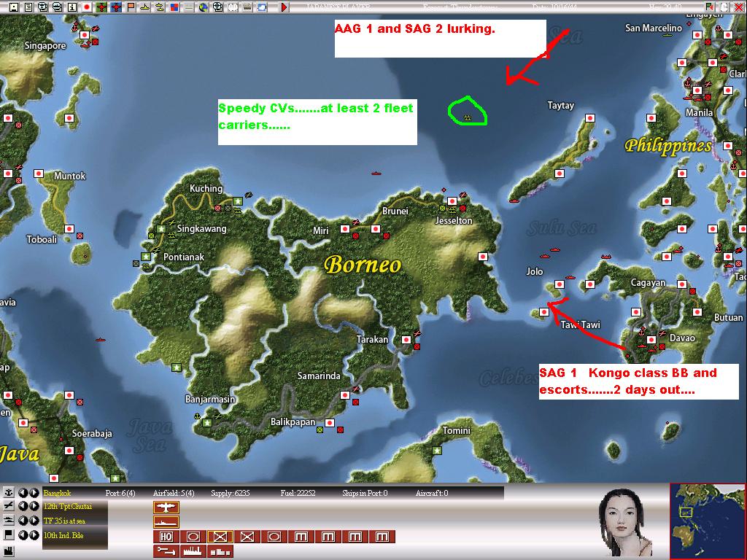Screen dimensions: 747x560
Task: Select the Jesselton base flag marker
Action: [x=452, y=201]
